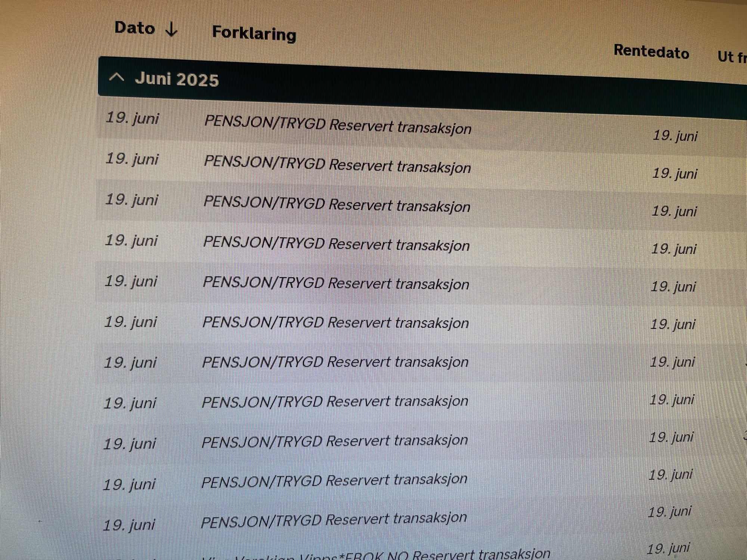
Task: Open the eleventh PENSJON/TRYGD transaction entry
Action: (334, 520)
